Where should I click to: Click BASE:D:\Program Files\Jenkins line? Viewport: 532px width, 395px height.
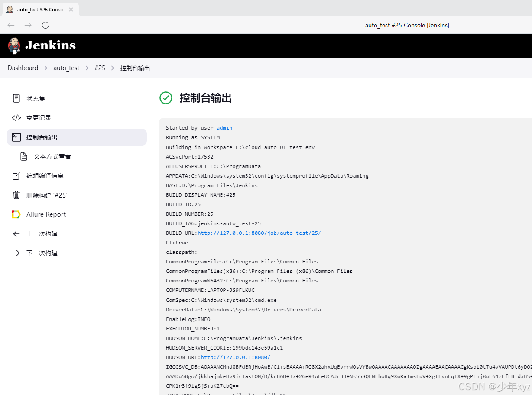pos(212,185)
